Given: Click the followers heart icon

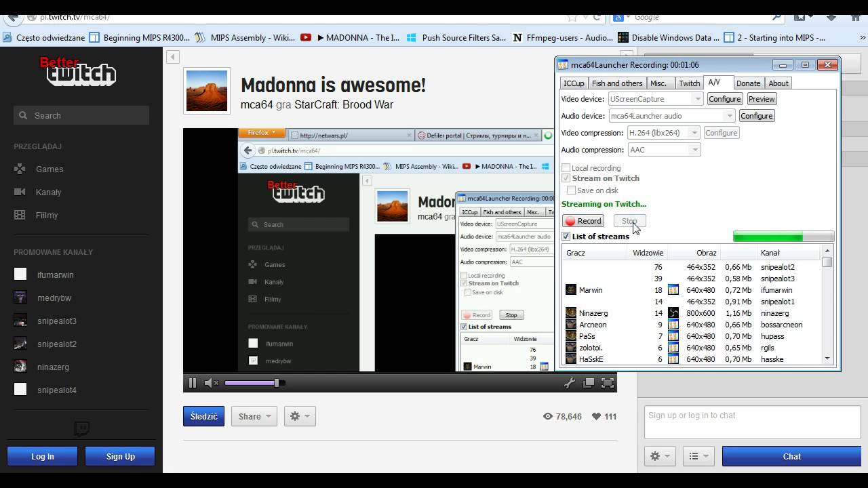Looking at the screenshot, I should coord(596,416).
